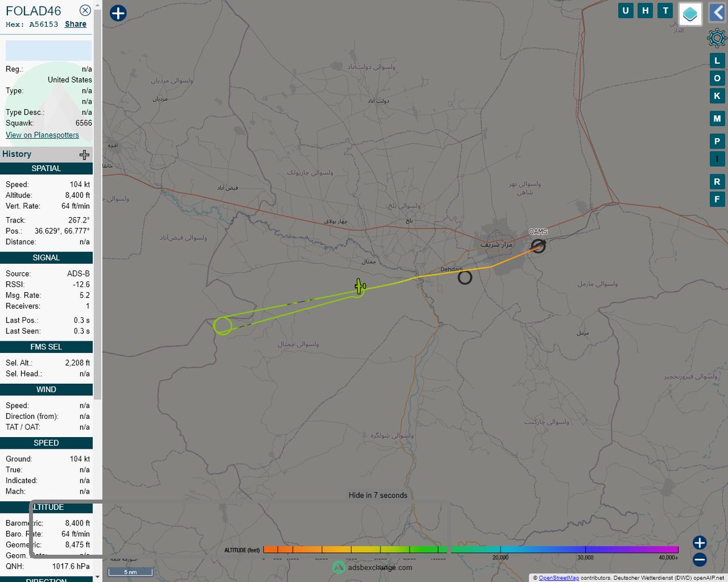Screen dimensions: 728x582
Task: Open the settings gear
Action: [717, 38]
